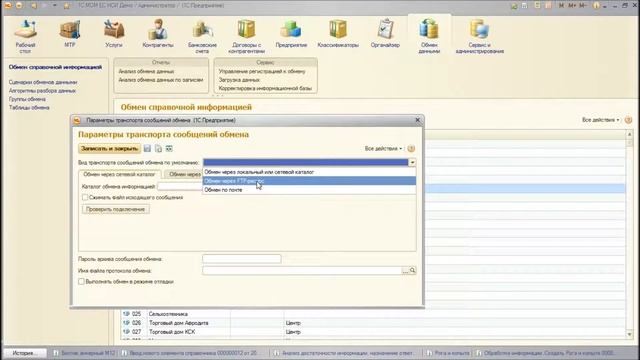Open the Рабочий стол section
The width and height of the screenshot is (640, 360).
[25, 37]
